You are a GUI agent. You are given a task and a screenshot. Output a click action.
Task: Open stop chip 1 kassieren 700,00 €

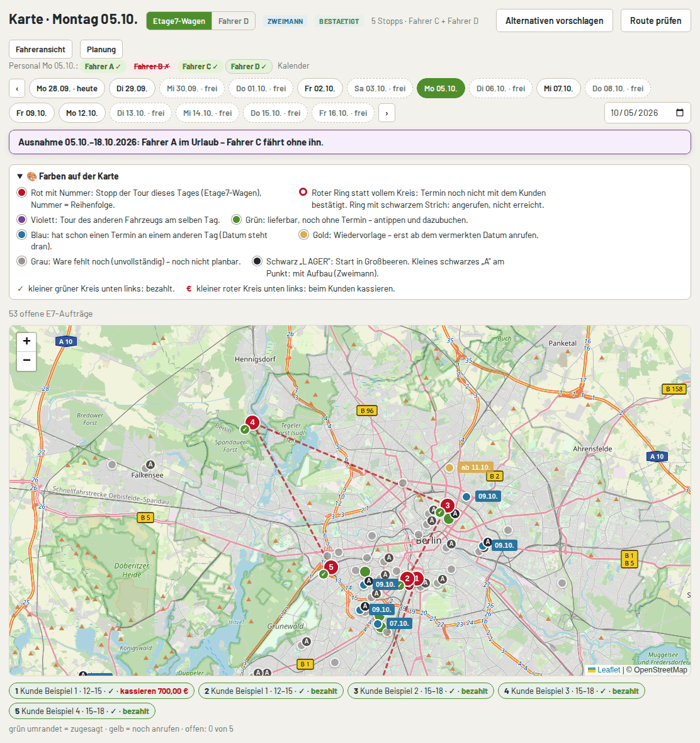102,691
